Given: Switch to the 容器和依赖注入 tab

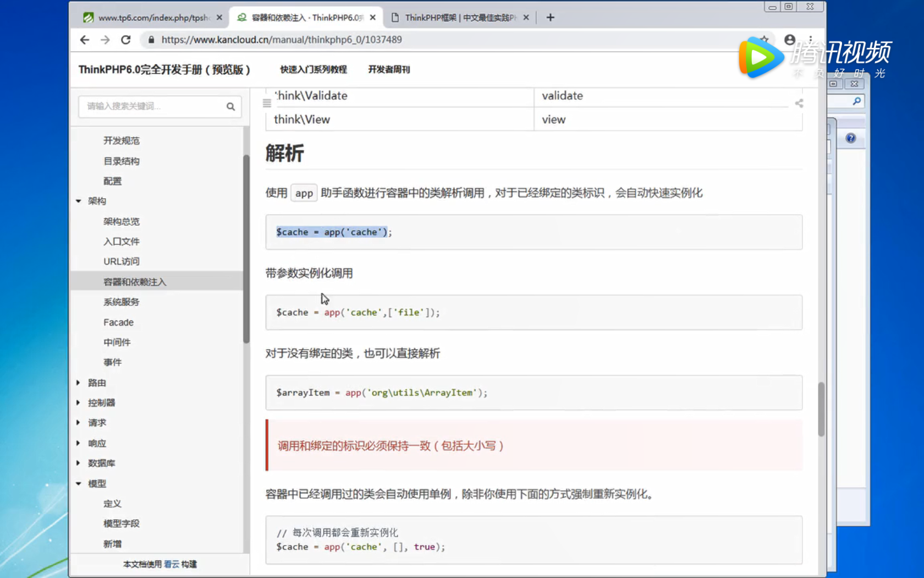Looking at the screenshot, I should coord(307,18).
